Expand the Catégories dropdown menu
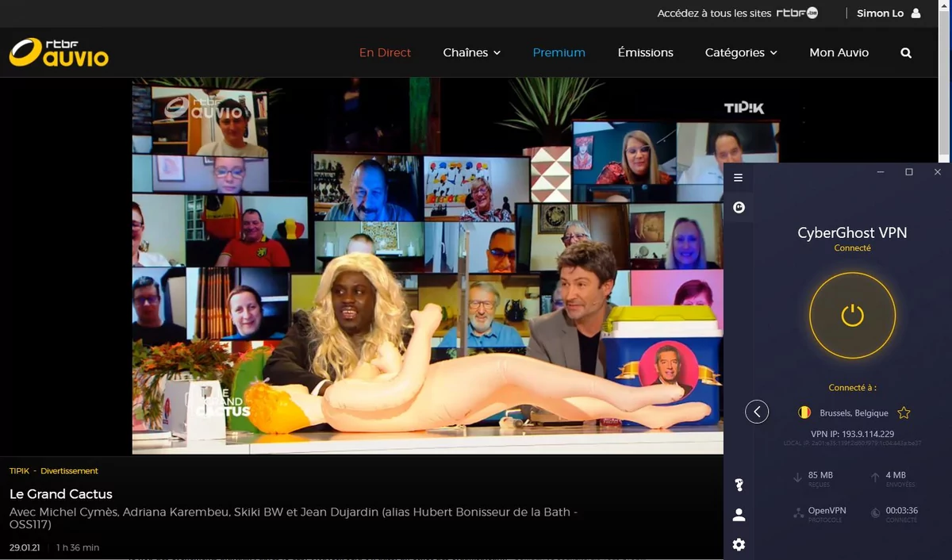952x560 pixels. (741, 53)
